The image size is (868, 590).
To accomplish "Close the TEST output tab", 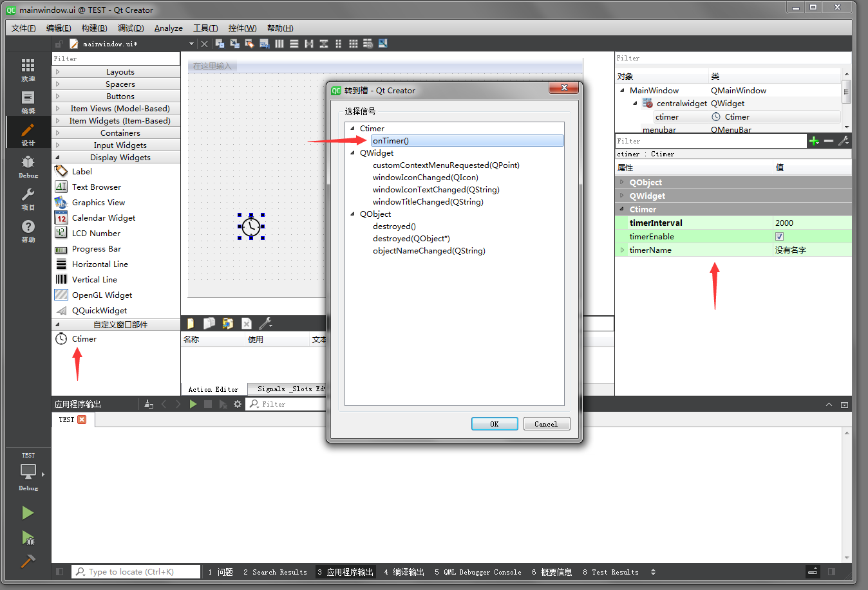I will tap(82, 419).
